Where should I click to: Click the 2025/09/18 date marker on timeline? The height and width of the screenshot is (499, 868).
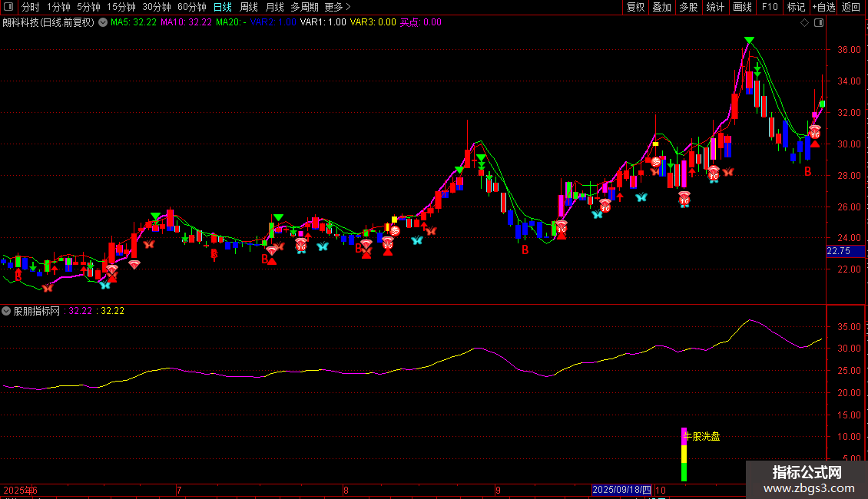click(621, 489)
